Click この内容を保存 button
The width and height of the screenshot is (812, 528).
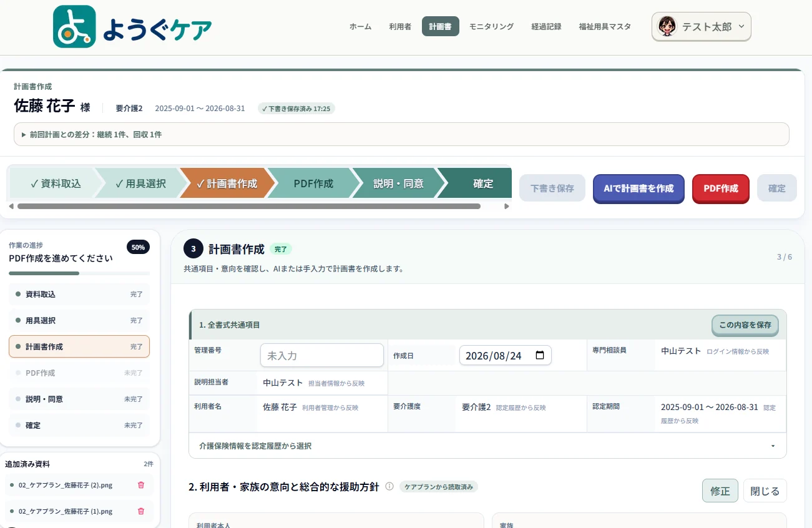tap(745, 325)
